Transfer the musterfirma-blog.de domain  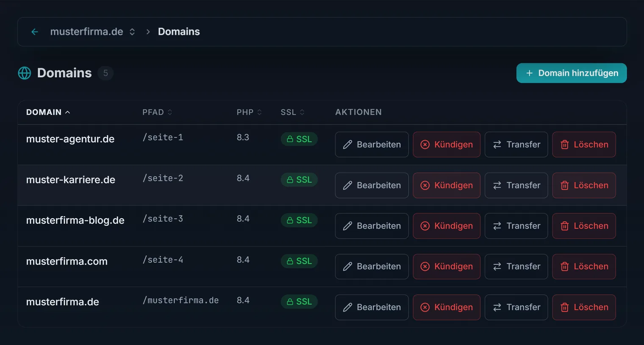tap(516, 226)
